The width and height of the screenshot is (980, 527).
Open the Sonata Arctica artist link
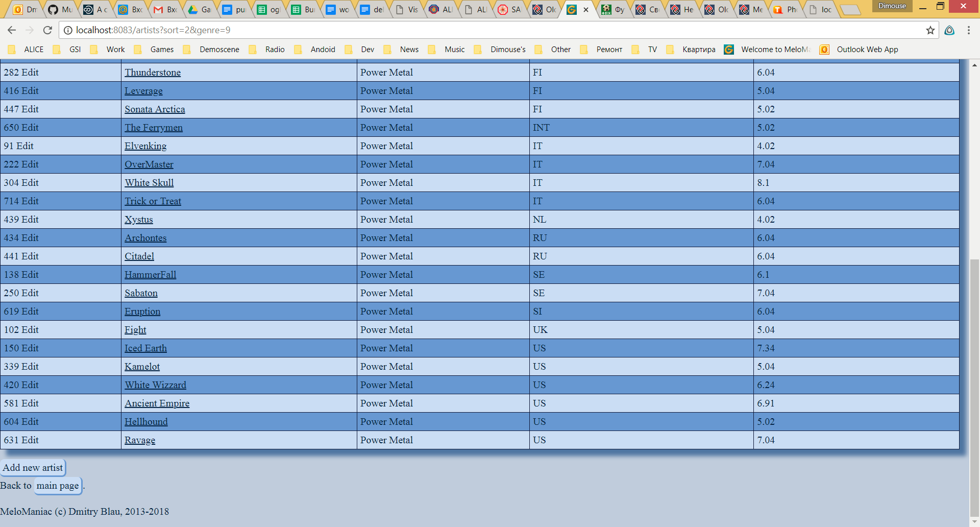[x=155, y=109]
